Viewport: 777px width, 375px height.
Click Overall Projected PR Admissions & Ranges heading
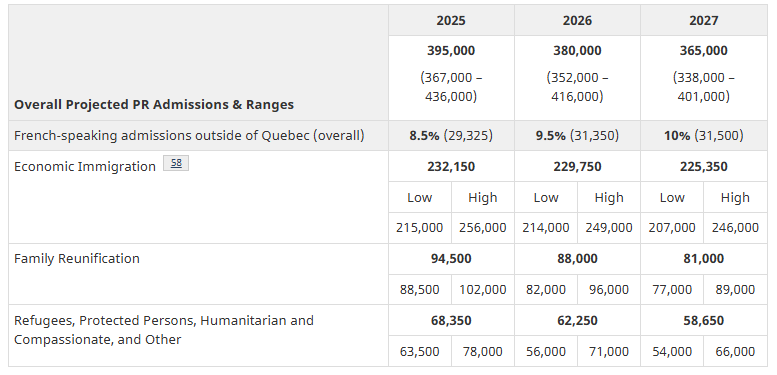[154, 105]
